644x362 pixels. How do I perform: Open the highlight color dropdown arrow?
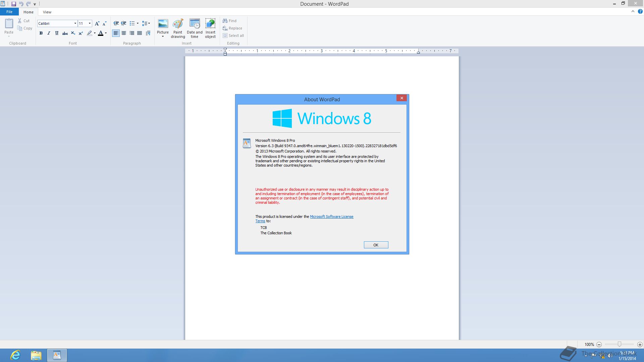95,33
